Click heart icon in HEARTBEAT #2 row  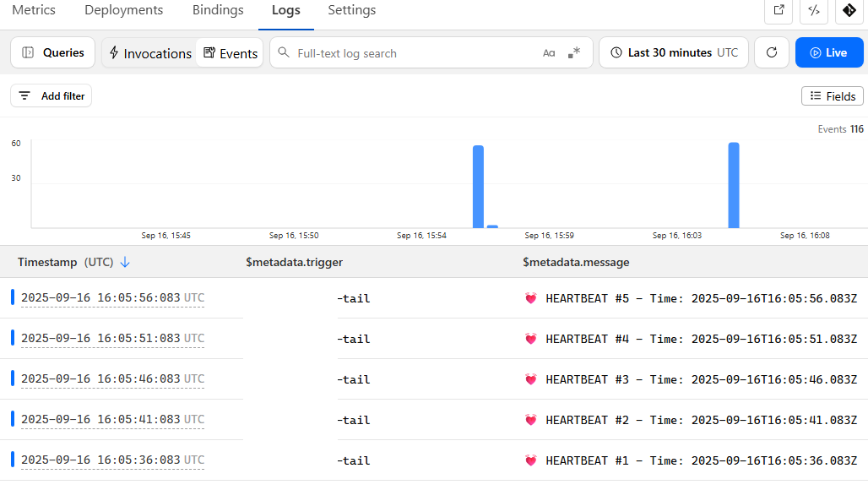tap(531, 420)
